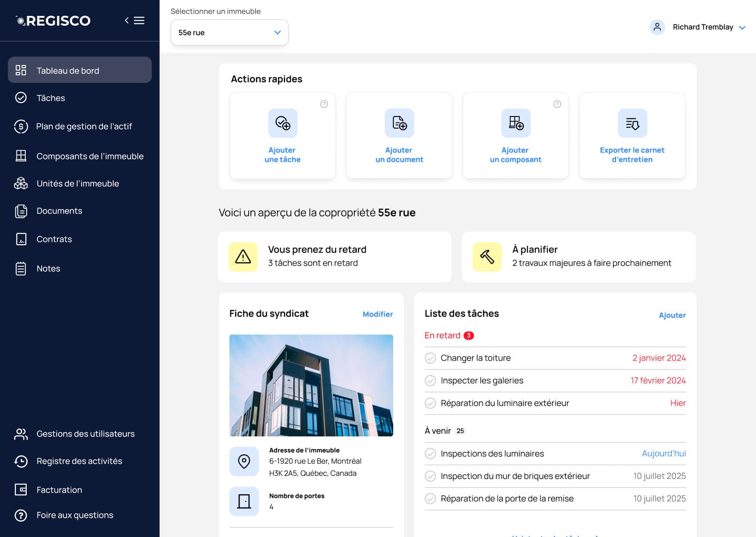Mark Changer la toiture task as complete
Image resolution: width=756 pixels, height=537 pixels.
pyautogui.click(x=430, y=358)
